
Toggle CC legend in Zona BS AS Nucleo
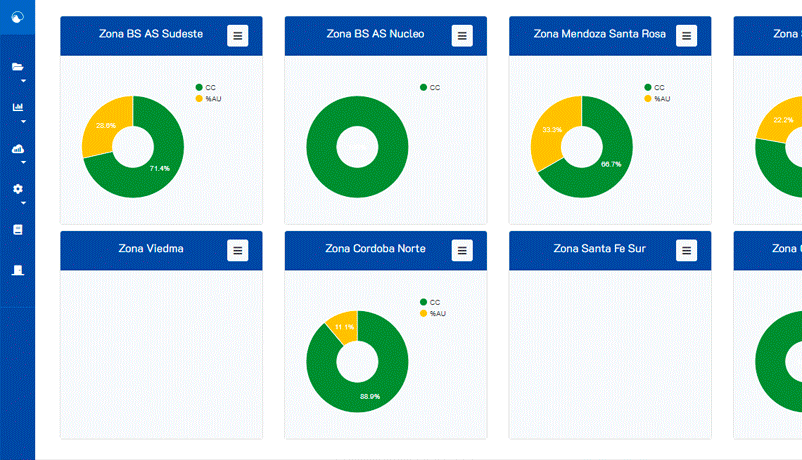[x=430, y=87]
